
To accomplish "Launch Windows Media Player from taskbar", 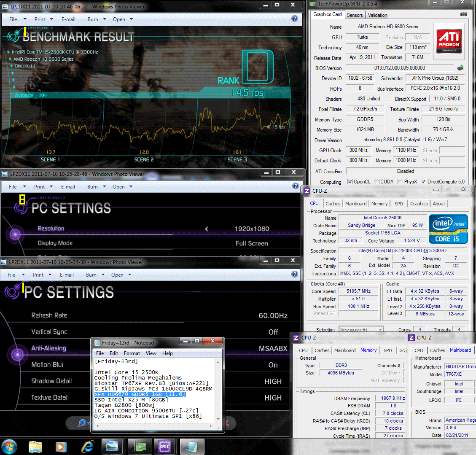I will tap(61, 447).
